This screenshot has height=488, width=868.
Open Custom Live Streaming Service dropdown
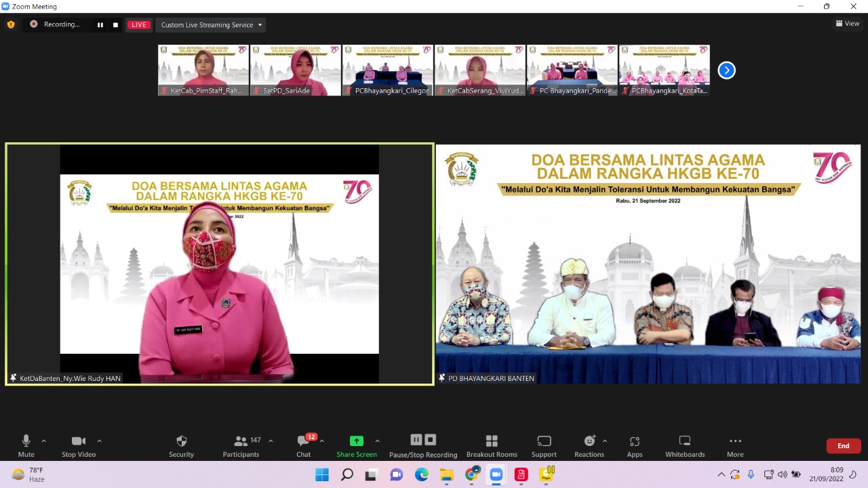[211, 25]
